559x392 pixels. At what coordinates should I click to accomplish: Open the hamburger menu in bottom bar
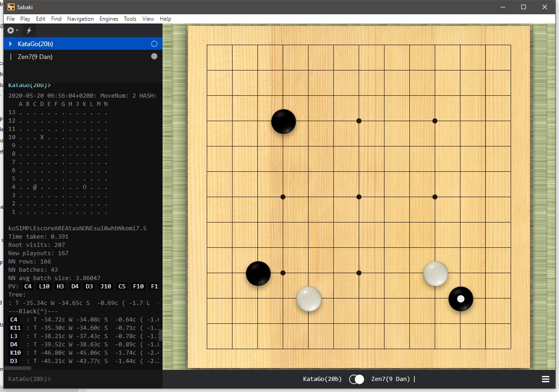[x=546, y=379]
